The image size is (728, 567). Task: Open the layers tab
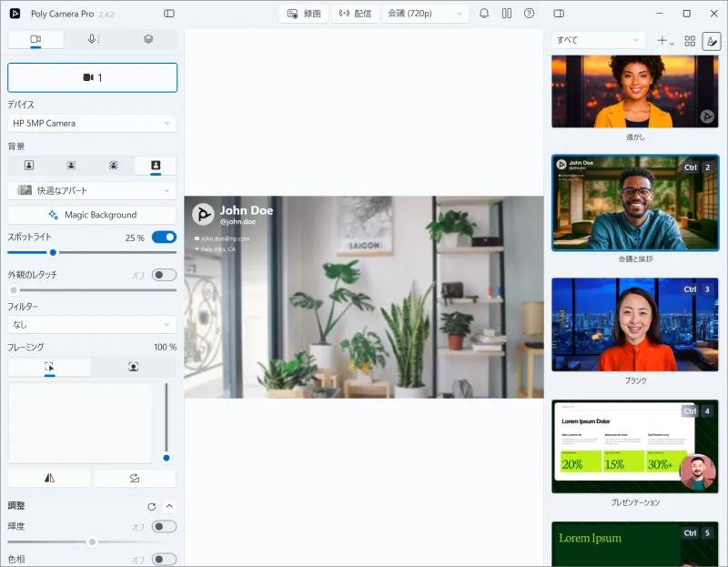(x=148, y=39)
